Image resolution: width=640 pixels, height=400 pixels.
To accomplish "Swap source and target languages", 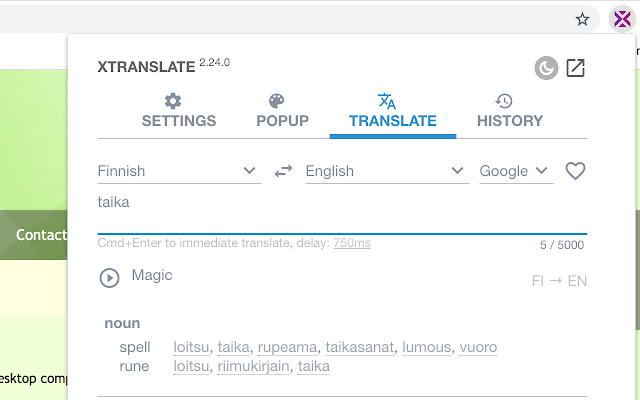I will (x=283, y=171).
